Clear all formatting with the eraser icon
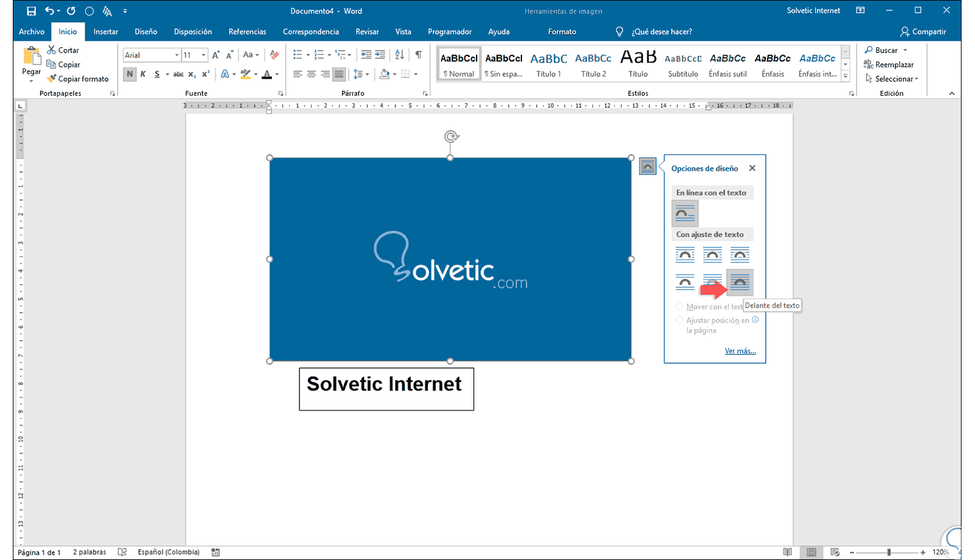975x560 pixels. point(274,55)
